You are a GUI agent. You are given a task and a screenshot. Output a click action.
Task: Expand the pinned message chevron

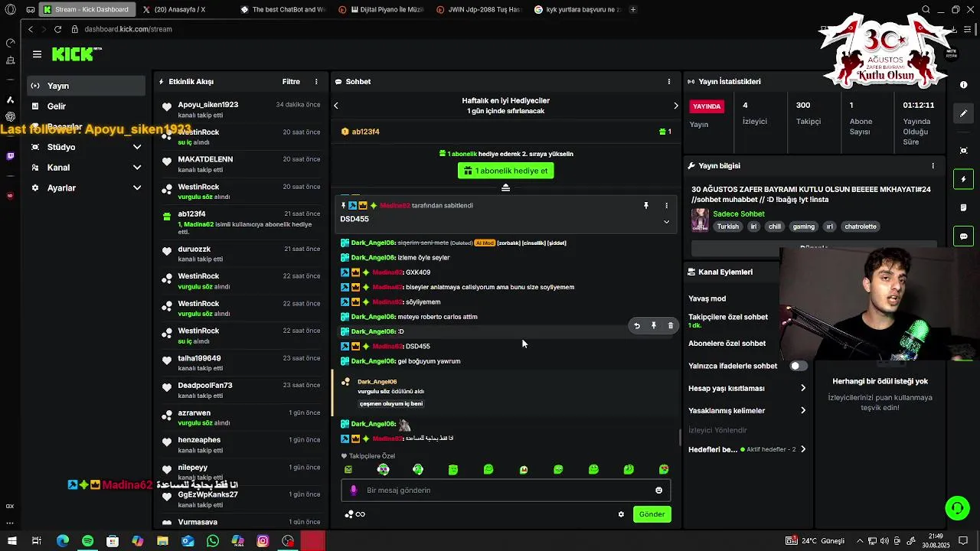pyautogui.click(x=666, y=222)
